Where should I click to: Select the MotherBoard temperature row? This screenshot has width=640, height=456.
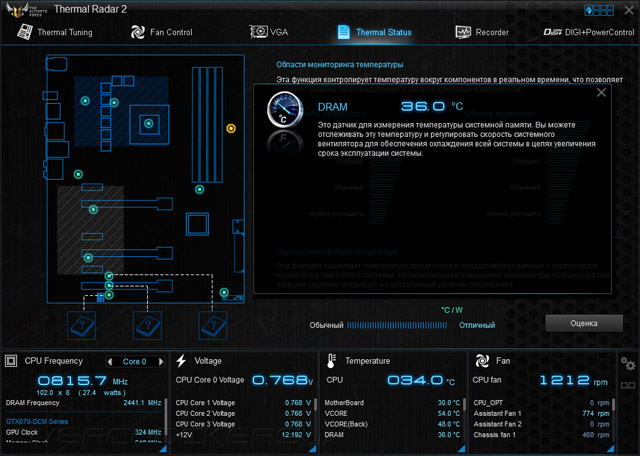[x=392, y=403]
